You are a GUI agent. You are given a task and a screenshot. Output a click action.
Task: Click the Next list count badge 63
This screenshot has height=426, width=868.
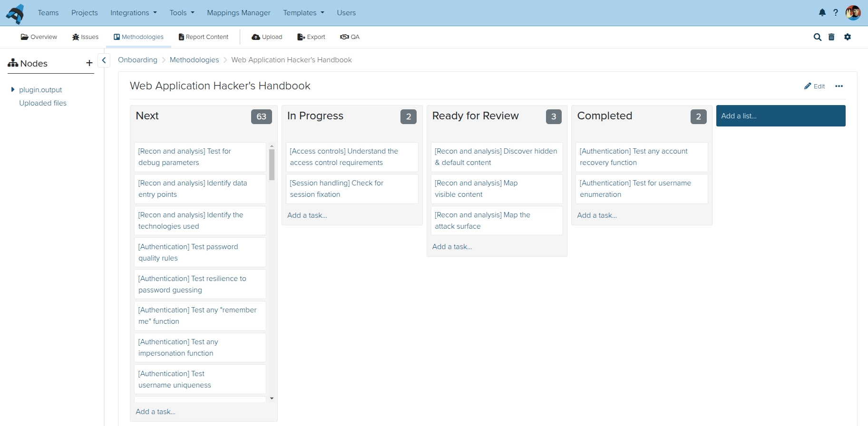click(x=262, y=116)
